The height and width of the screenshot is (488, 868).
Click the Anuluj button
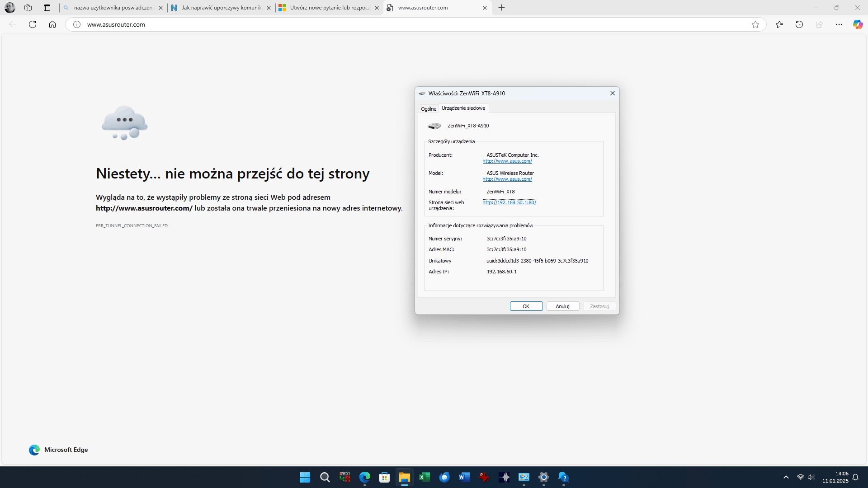[x=562, y=306]
